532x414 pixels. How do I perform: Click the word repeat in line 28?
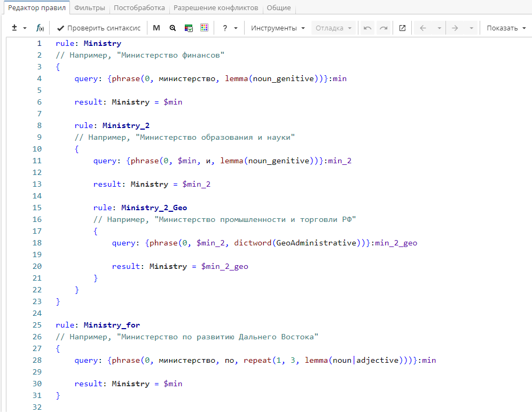click(x=257, y=361)
